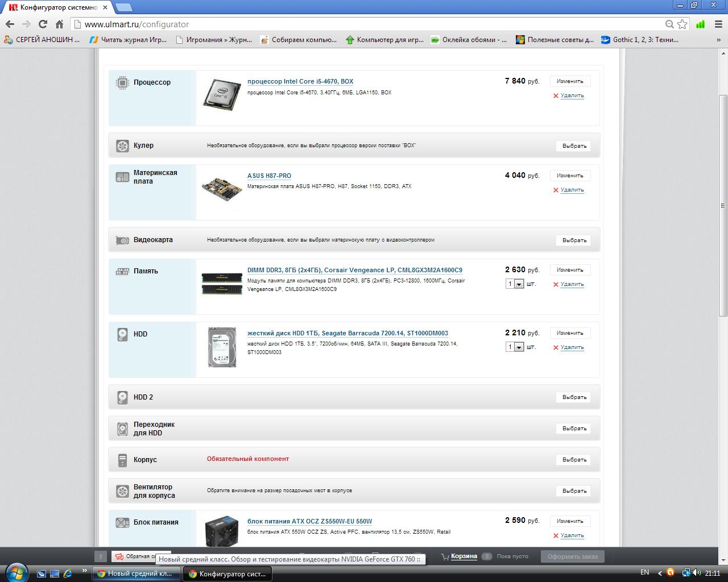Open Seagate Barracuda HDD product link
This screenshot has height=582, width=728.
coord(348,334)
